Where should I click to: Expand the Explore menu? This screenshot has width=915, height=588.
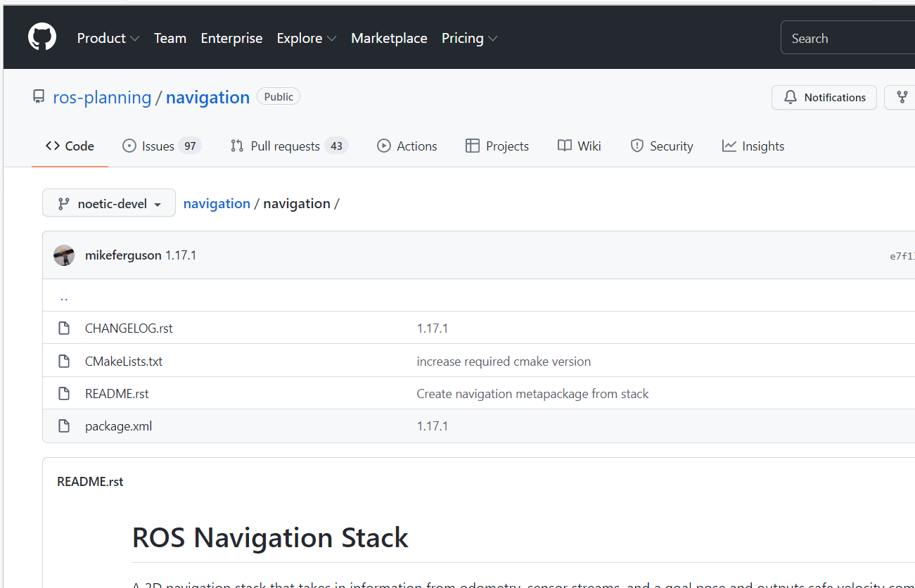click(x=307, y=39)
